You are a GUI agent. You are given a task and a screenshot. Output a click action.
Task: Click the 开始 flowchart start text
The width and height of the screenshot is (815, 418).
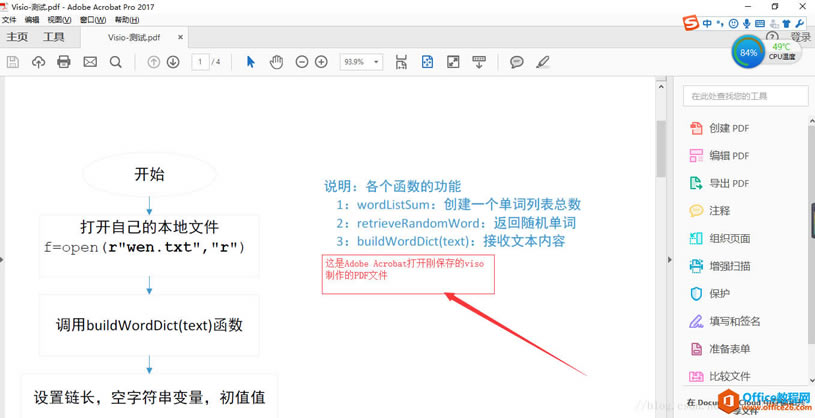click(149, 175)
